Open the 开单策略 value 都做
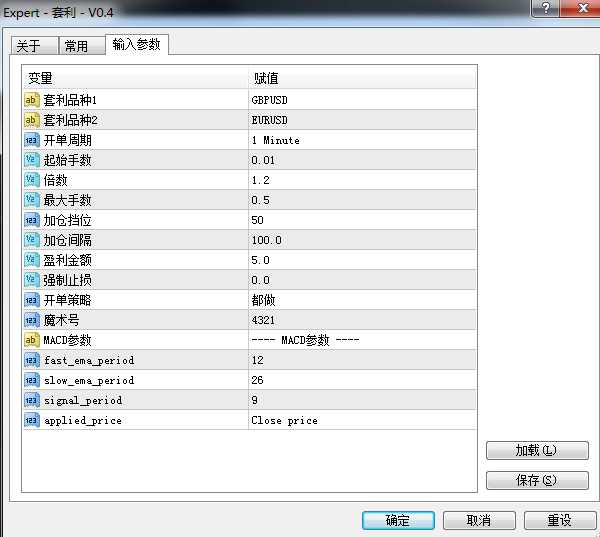The image size is (600, 537). [362, 300]
